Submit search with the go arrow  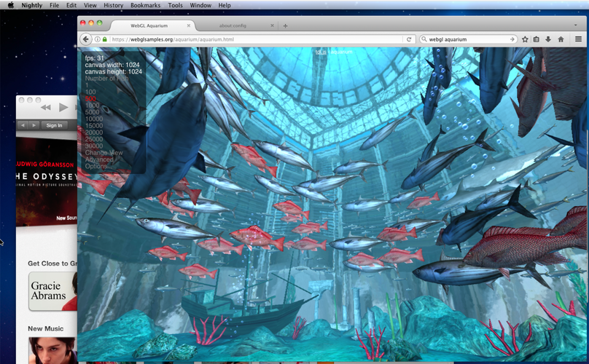(x=512, y=39)
